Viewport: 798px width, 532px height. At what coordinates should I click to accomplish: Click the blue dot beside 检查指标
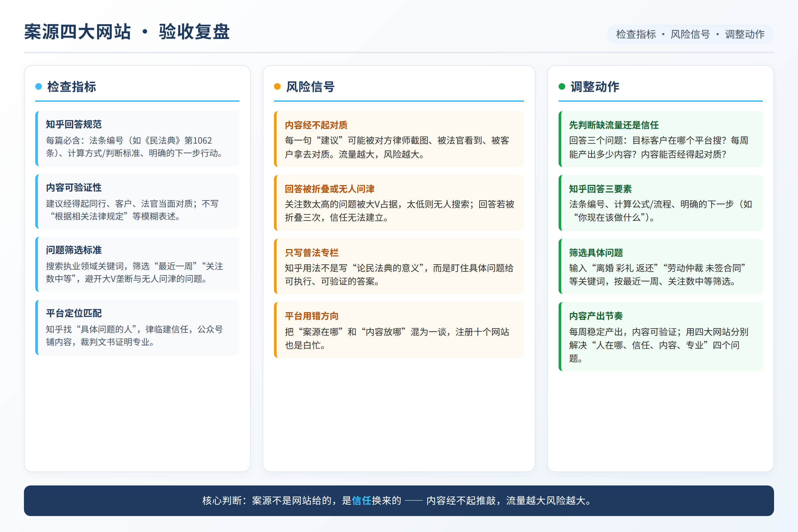click(x=39, y=86)
